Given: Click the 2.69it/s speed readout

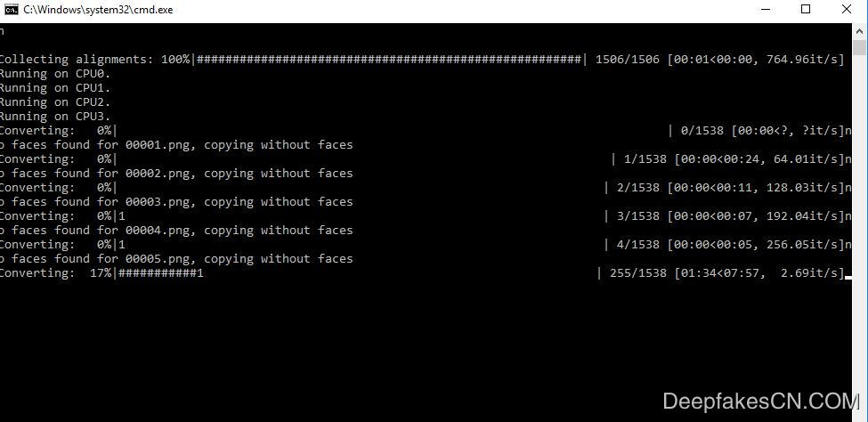Looking at the screenshot, I should click(x=807, y=273).
